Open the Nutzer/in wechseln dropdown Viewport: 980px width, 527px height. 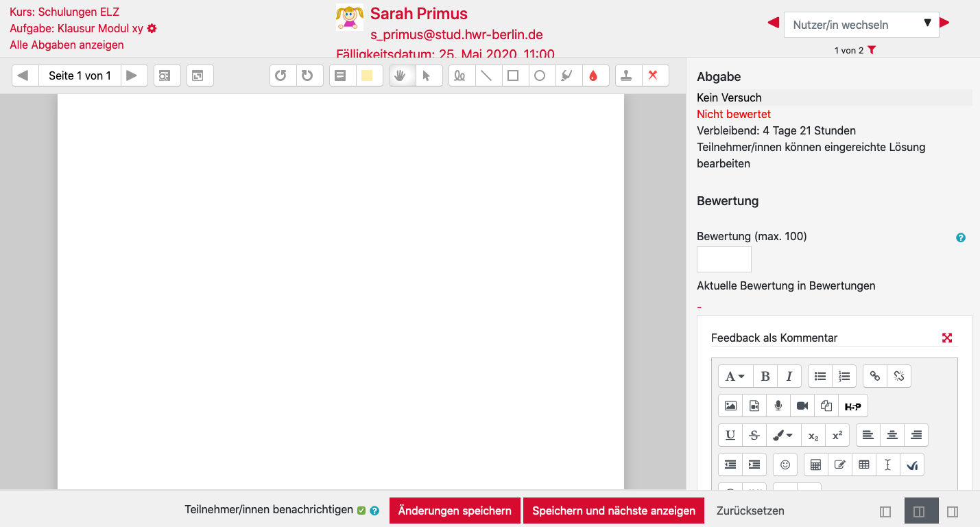tap(861, 25)
